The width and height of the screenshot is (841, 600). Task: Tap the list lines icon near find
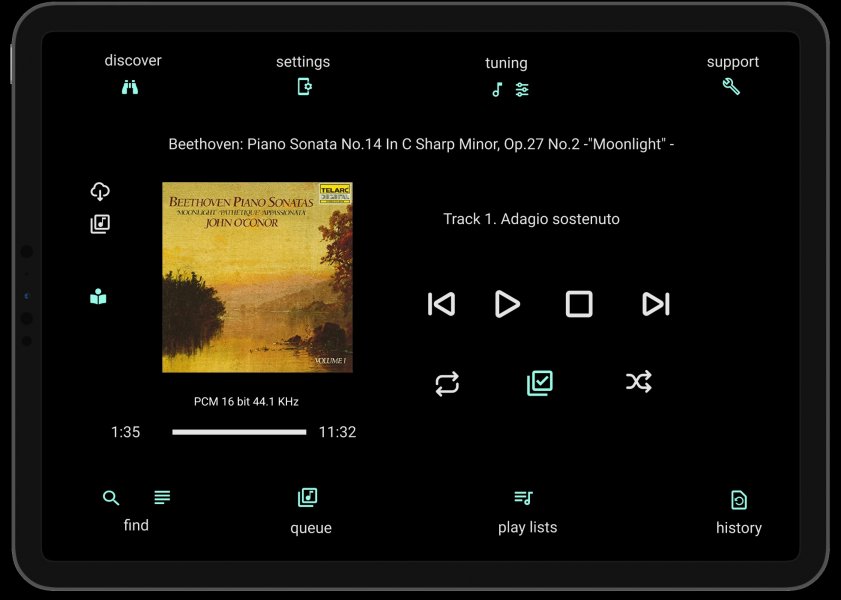pyautogui.click(x=162, y=497)
